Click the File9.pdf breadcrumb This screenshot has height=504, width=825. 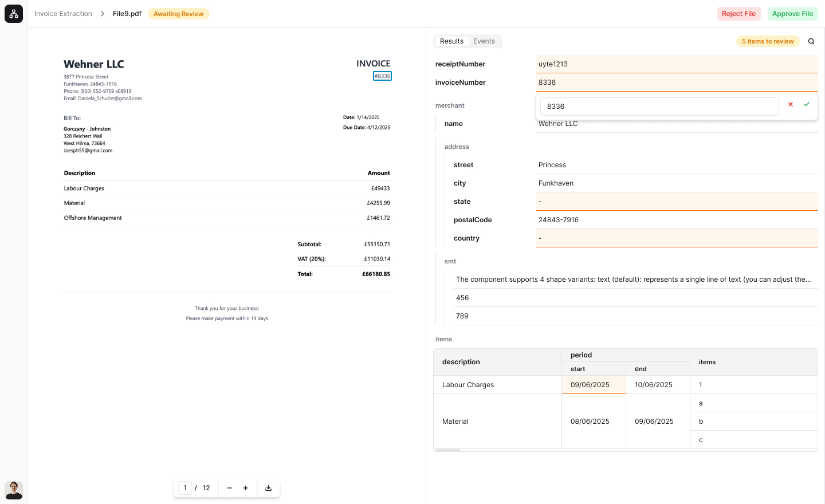click(127, 14)
